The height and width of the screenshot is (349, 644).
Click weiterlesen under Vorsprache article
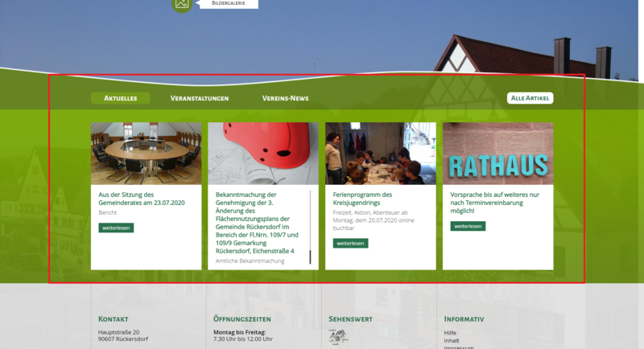pos(468,226)
